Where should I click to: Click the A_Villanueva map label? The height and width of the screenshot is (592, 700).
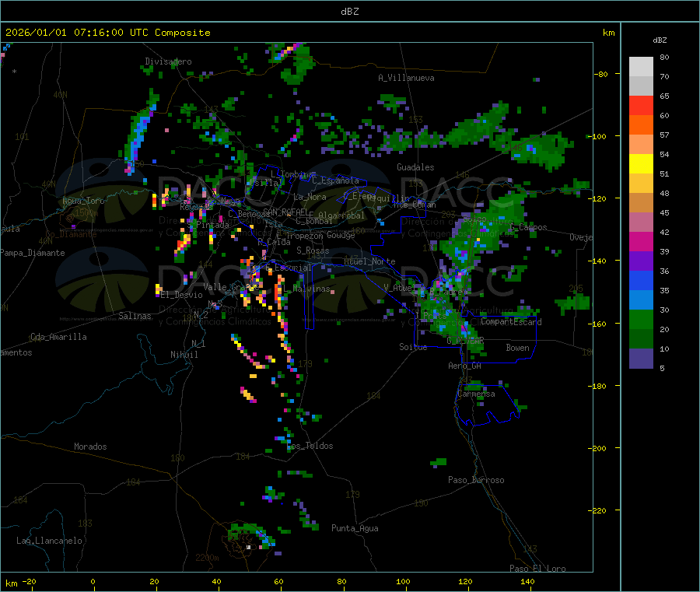tap(406, 78)
